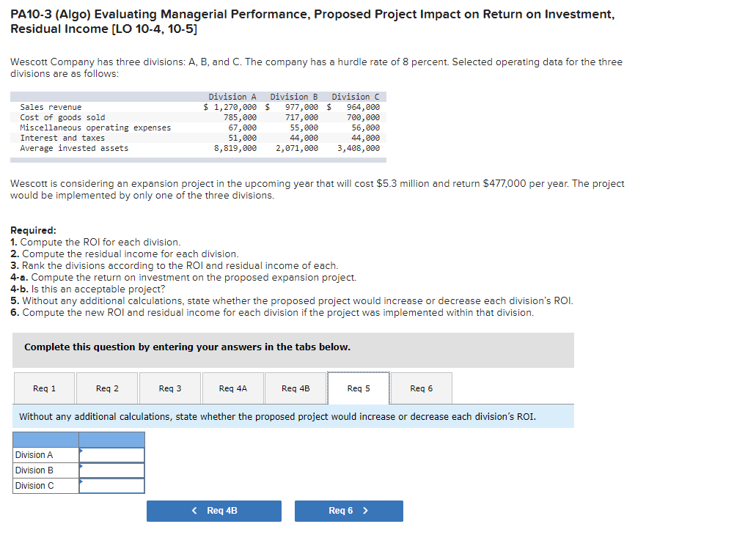Viewport: 756px width, 543px height.
Task: Click Division B assets value 2,071,000
Action: [x=297, y=149]
